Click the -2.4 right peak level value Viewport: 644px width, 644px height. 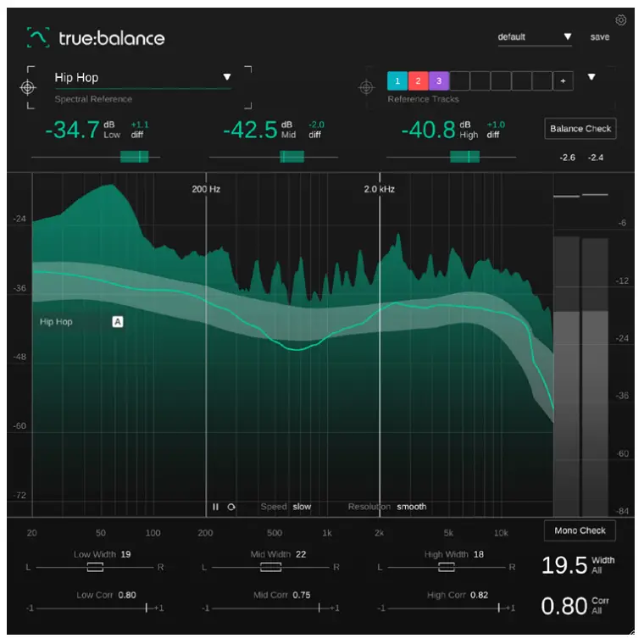pos(596,158)
